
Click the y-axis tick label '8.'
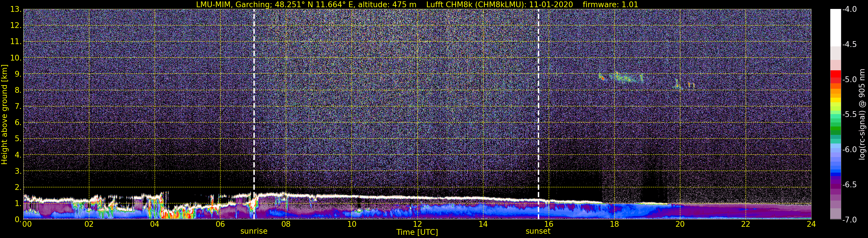[x=18, y=90]
